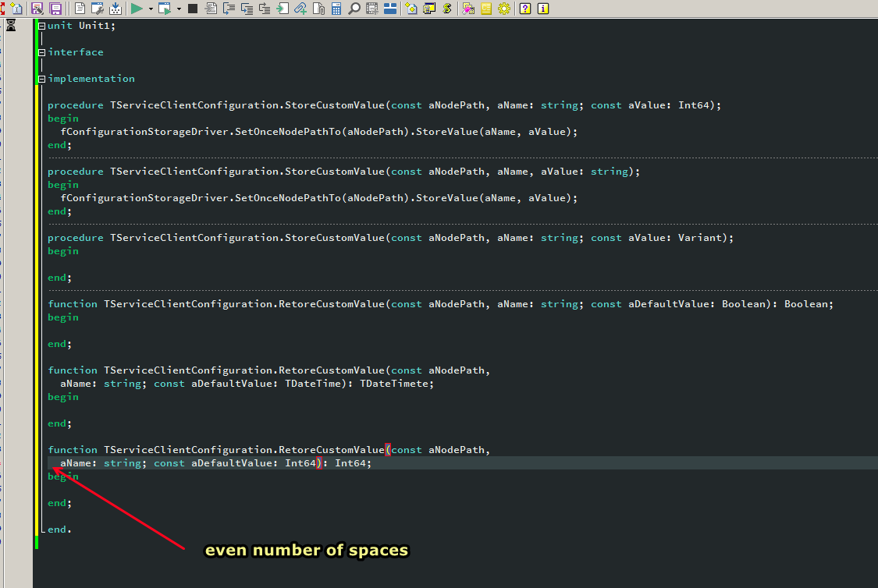
Task: Click the green arrow into document icon
Action: (x=283, y=9)
